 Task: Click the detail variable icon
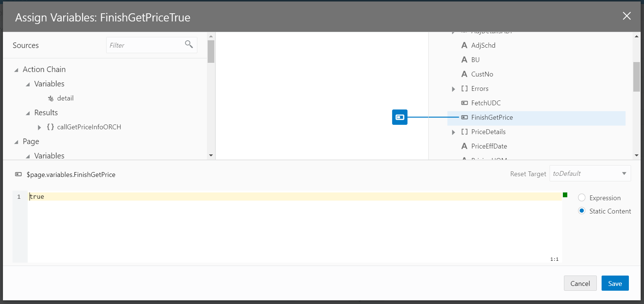(51, 98)
